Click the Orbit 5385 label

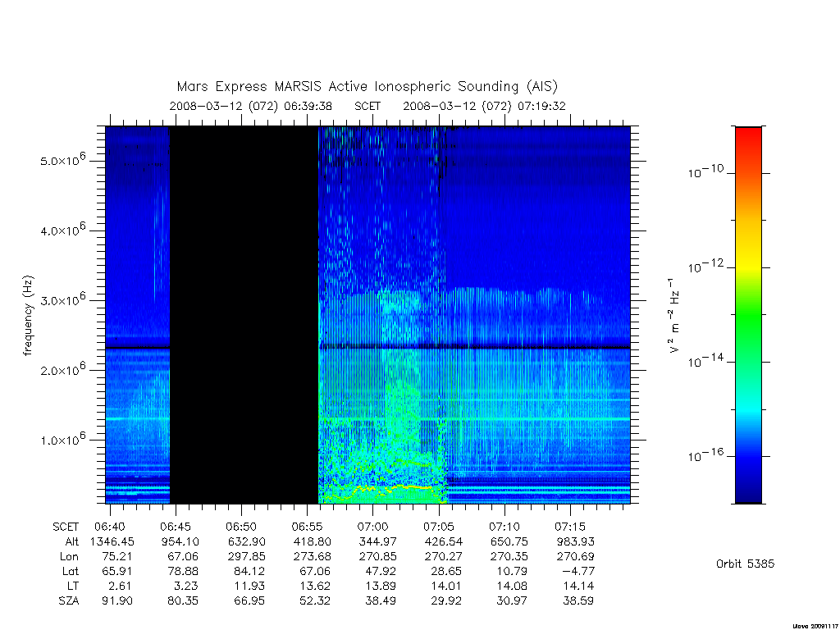745,564
